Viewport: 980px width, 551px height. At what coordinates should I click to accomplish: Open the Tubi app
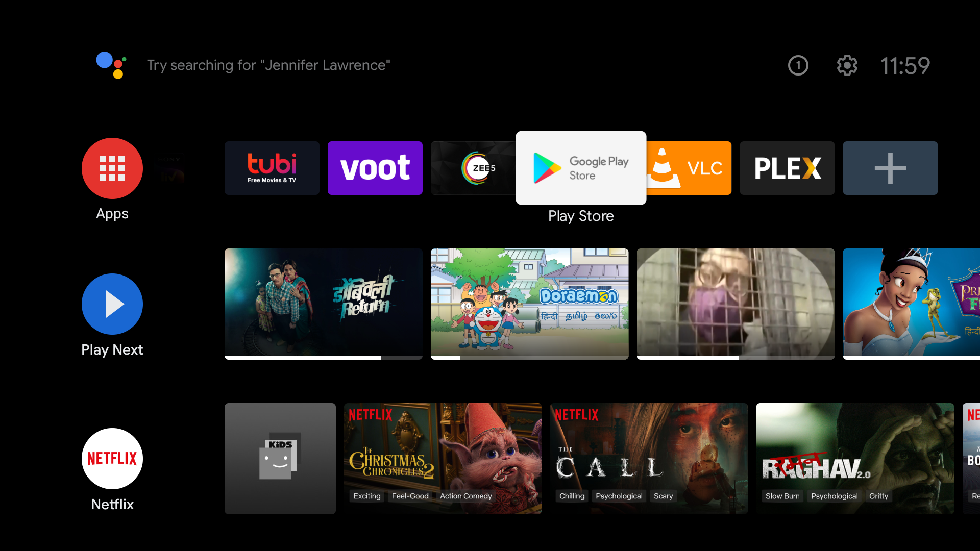(x=273, y=167)
